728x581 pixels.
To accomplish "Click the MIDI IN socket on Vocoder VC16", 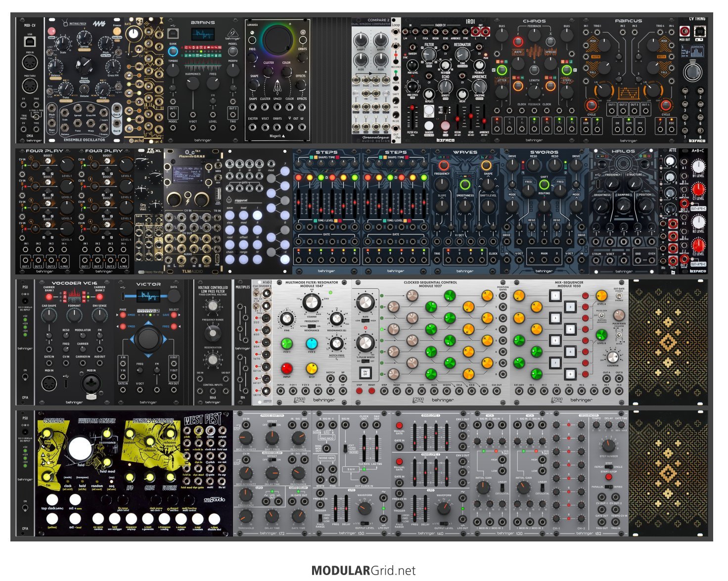I will point(49,383).
